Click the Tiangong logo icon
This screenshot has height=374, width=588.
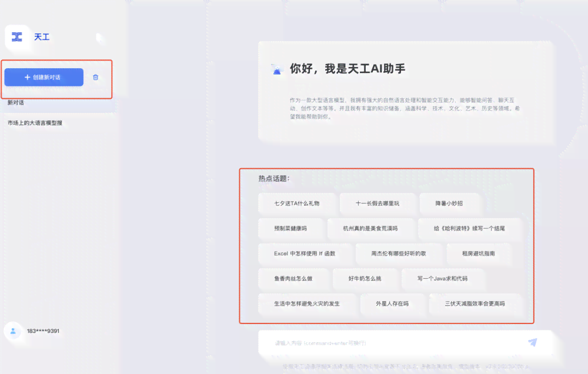coord(17,37)
